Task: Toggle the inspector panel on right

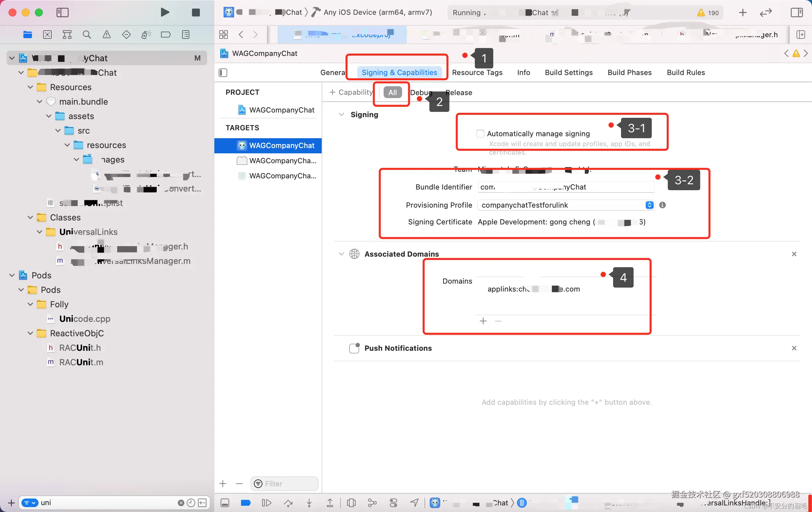Action: [x=797, y=13]
